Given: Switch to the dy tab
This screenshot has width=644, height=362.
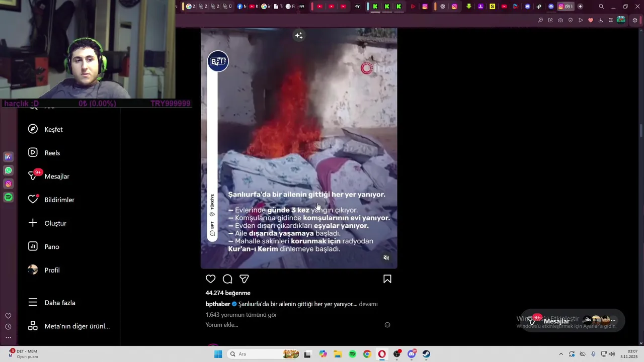Looking at the screenshot, I should click(x=358, y=7).
